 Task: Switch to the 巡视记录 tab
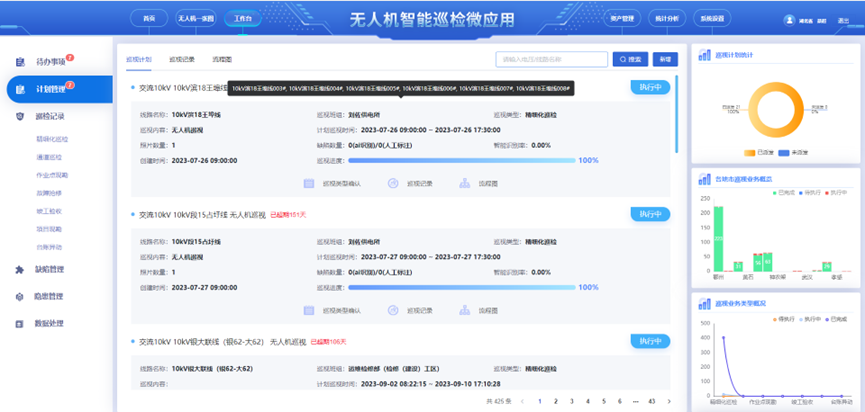[x=181, y=59]
